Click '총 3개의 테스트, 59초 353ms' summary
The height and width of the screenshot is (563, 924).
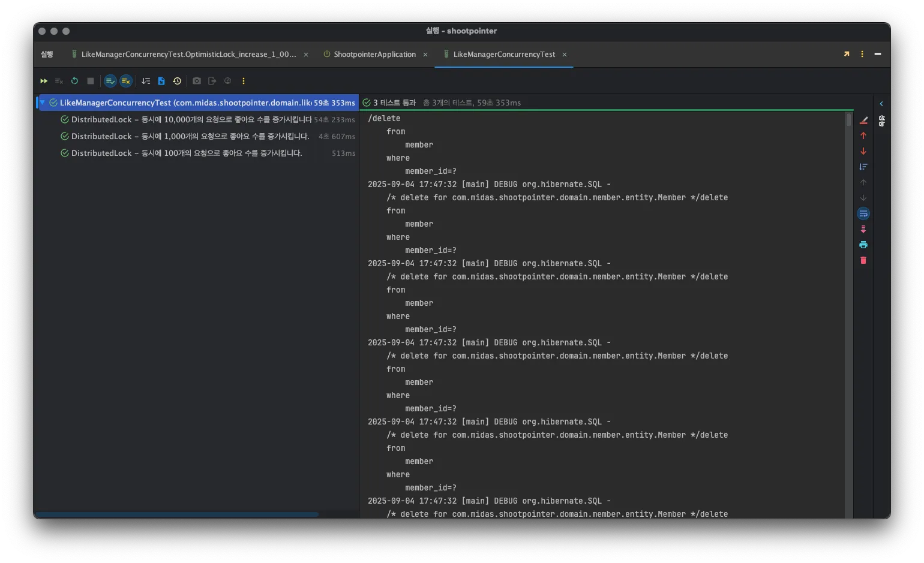coord(472,103)
